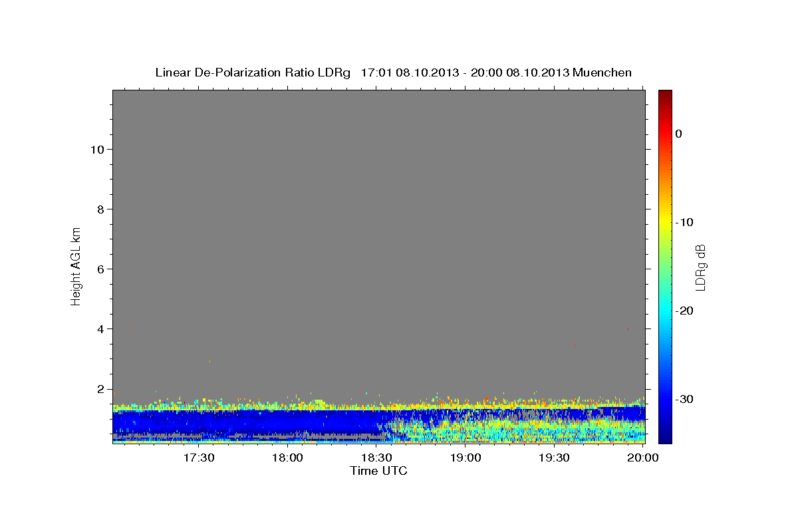
Task: Select the 17:30 time tick label
Action: click(x=199, y=458)
